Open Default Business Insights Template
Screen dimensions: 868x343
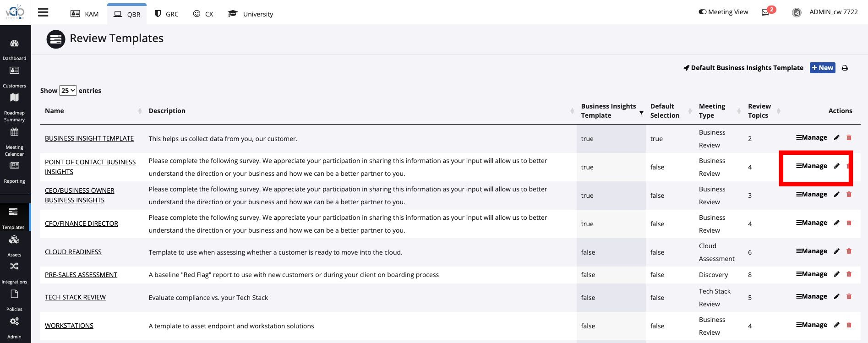click(743, 68)
